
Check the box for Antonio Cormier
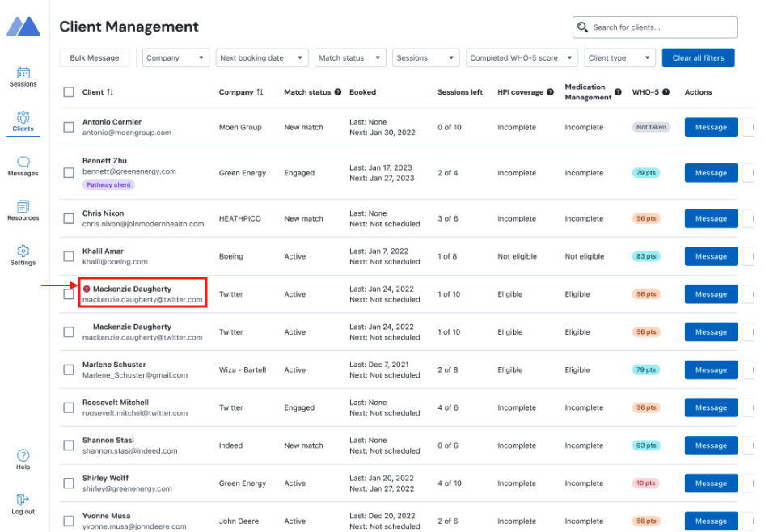pos(69,127)
